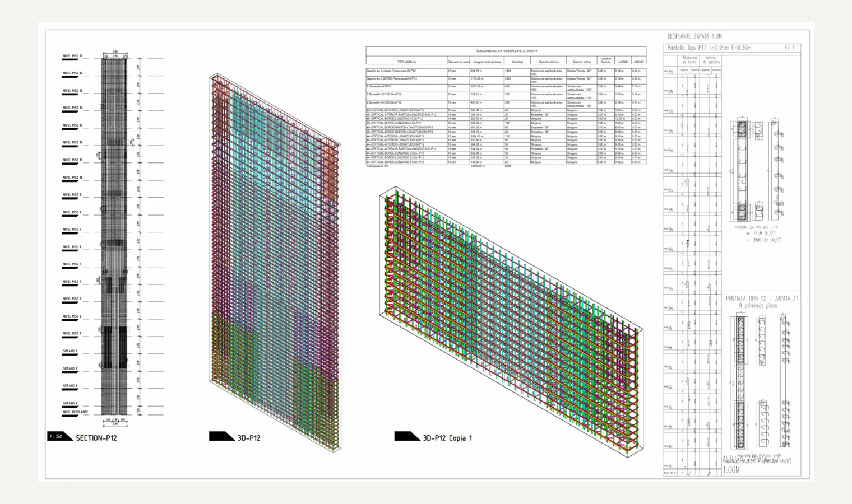Screen dimensions: 852x504
Task: Select the NIVEL PISO 17 level label
Action: point(72,56)
